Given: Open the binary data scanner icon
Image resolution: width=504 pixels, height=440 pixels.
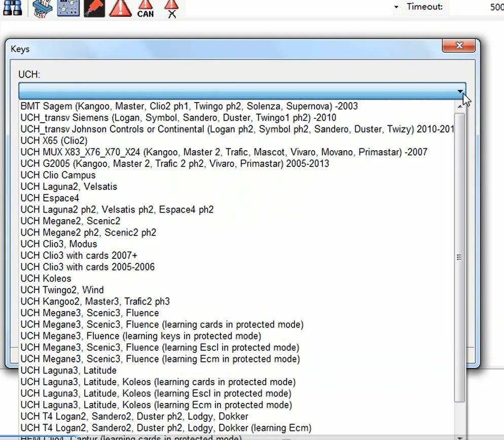Looking at the screenshot, I should point(43,9).
